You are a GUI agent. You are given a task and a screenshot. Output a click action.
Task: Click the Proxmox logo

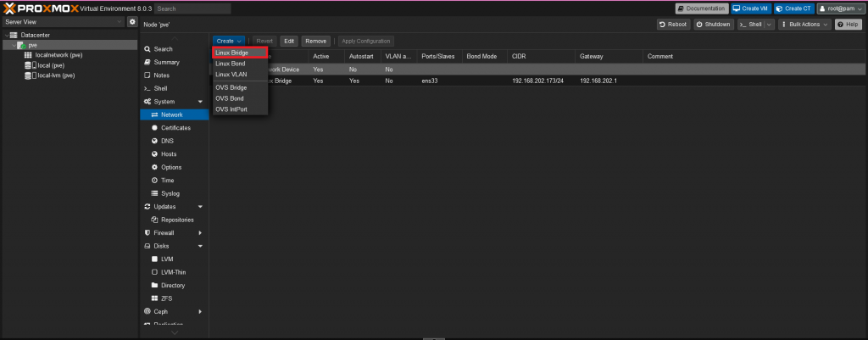pos(40,8)
